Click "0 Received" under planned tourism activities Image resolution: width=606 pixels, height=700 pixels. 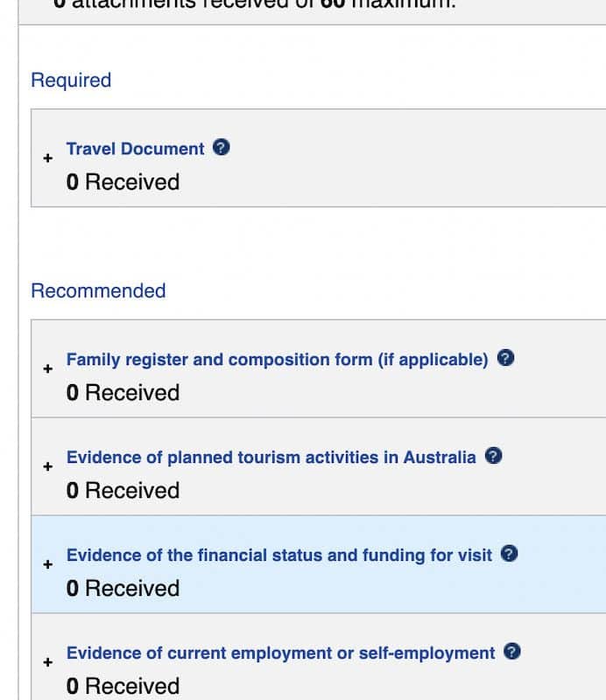click(123, 490)
